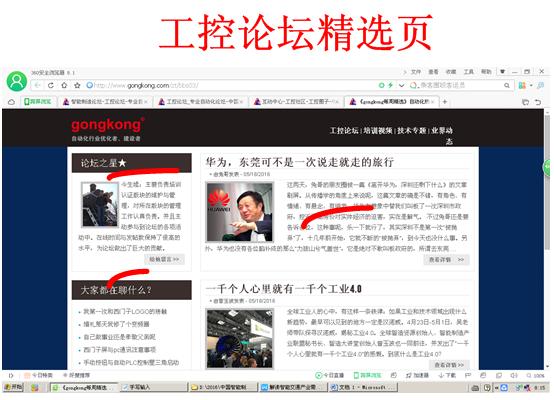Switch to the 工控论坛_专业自动化论坛 tab
This screenshot has width=554, height=400.
coord(201,102)
